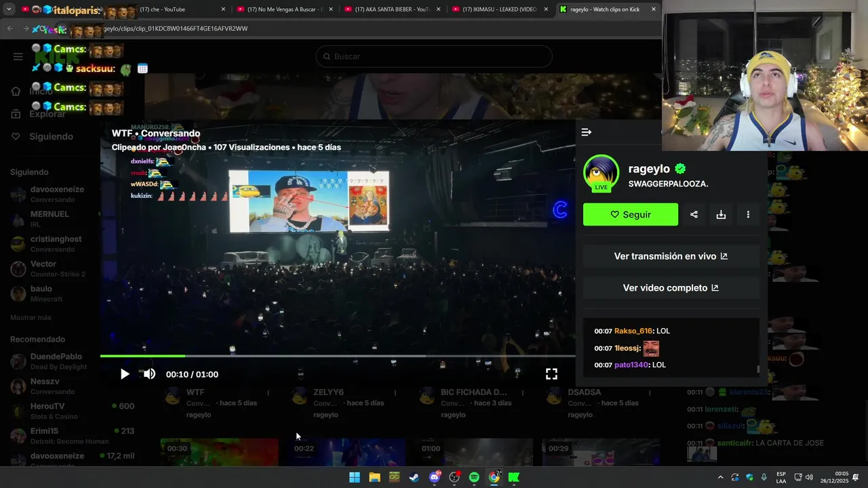Open Discord from the taskbar
The image size is (868, 488).
435,477
